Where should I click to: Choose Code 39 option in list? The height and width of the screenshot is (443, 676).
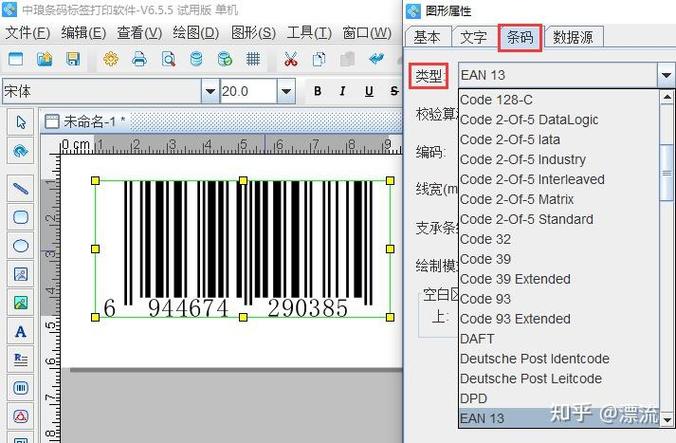point(559,259)
